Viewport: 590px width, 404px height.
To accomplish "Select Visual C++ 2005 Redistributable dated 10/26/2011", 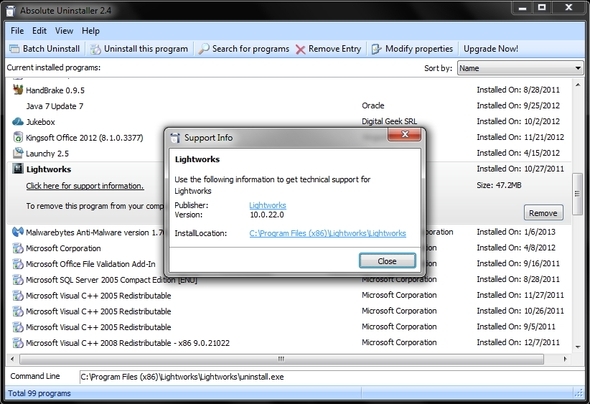I will (289, 311).
